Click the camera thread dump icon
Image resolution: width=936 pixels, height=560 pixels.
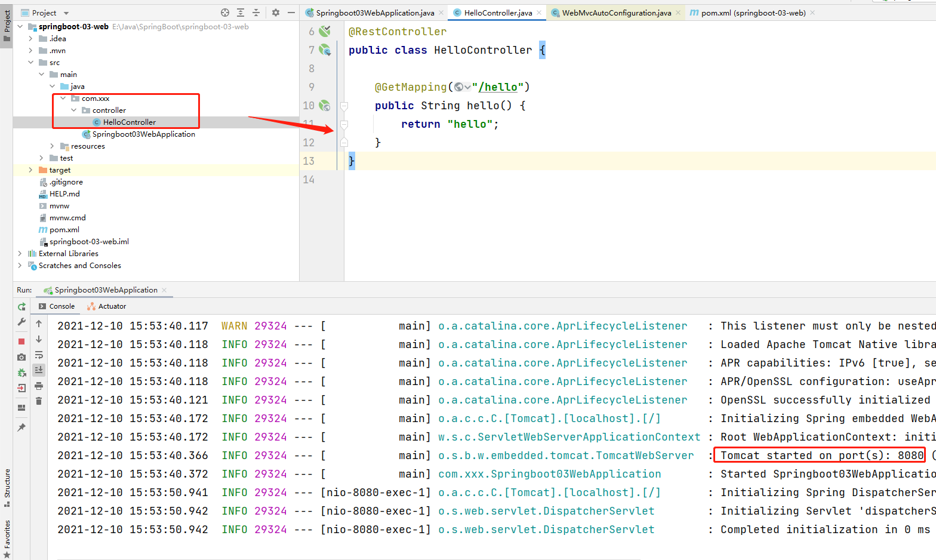click(x=21, y=357)
